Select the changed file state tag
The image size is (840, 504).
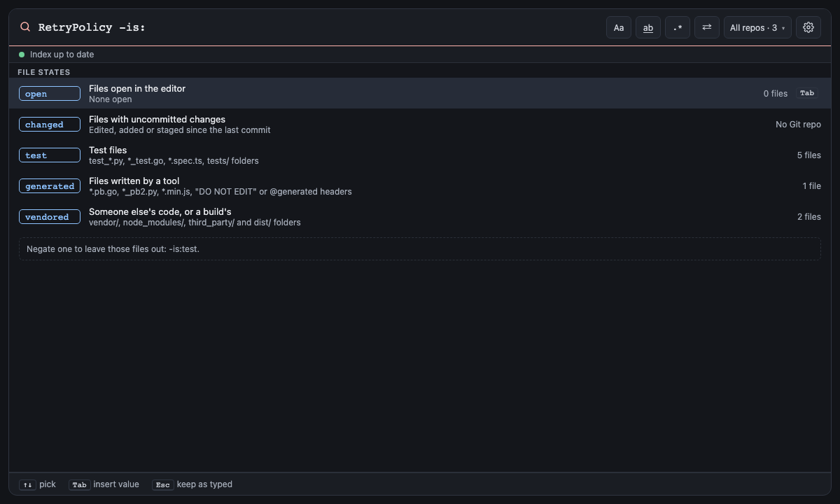50,125
